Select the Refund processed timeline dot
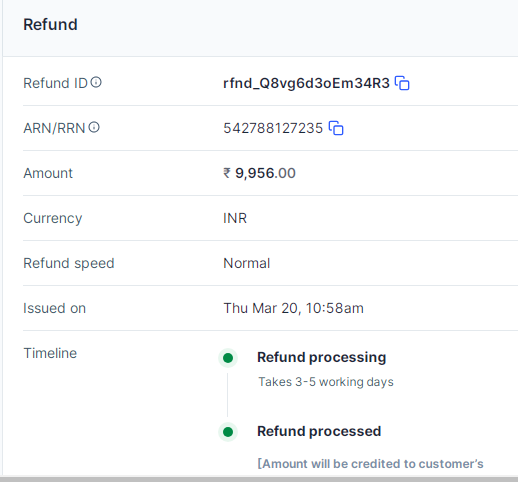The width and height of the screenshot is (518, 482). click(228, 432)
